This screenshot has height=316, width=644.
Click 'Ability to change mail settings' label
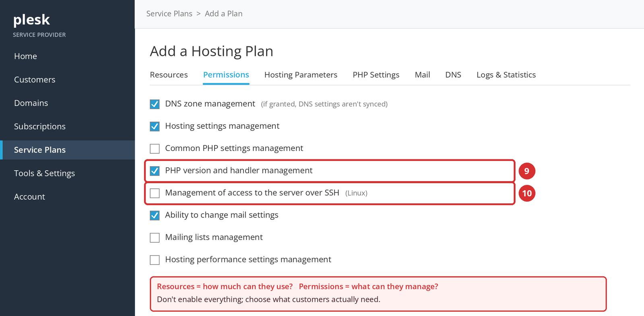point(221,215)
